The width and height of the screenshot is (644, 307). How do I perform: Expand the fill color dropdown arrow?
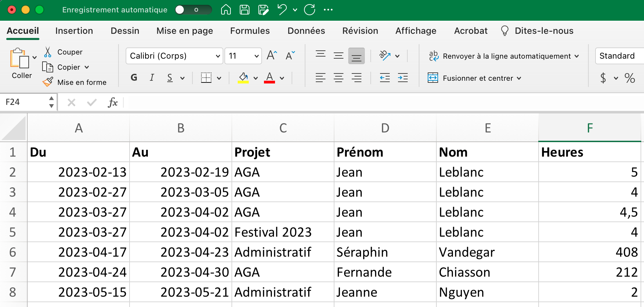[x=255, y=78]
